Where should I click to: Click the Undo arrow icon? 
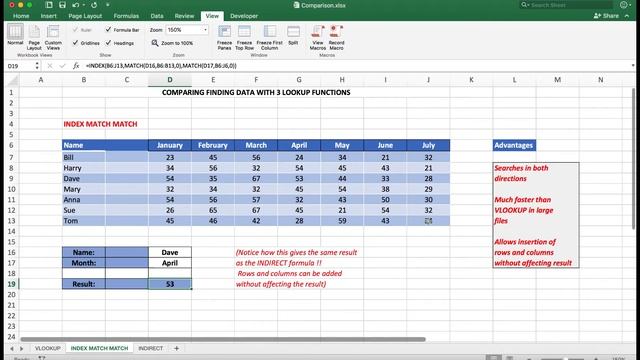(76, 5)
